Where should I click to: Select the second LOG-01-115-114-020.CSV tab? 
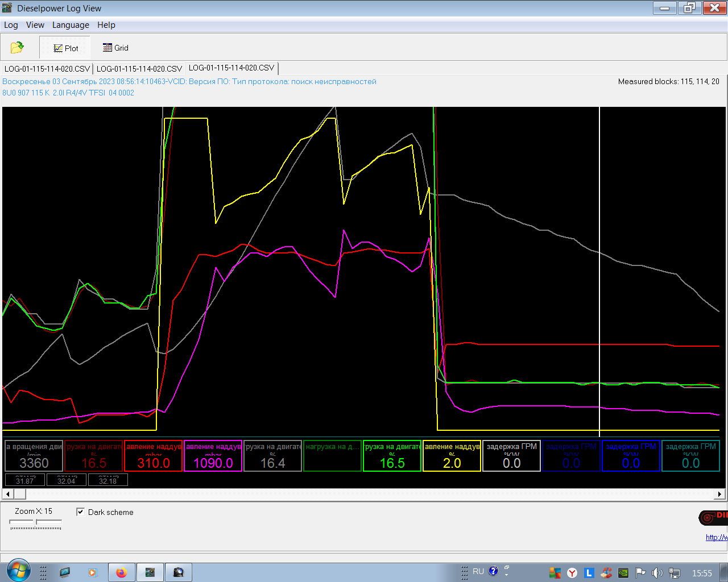(x=139, y=69)
